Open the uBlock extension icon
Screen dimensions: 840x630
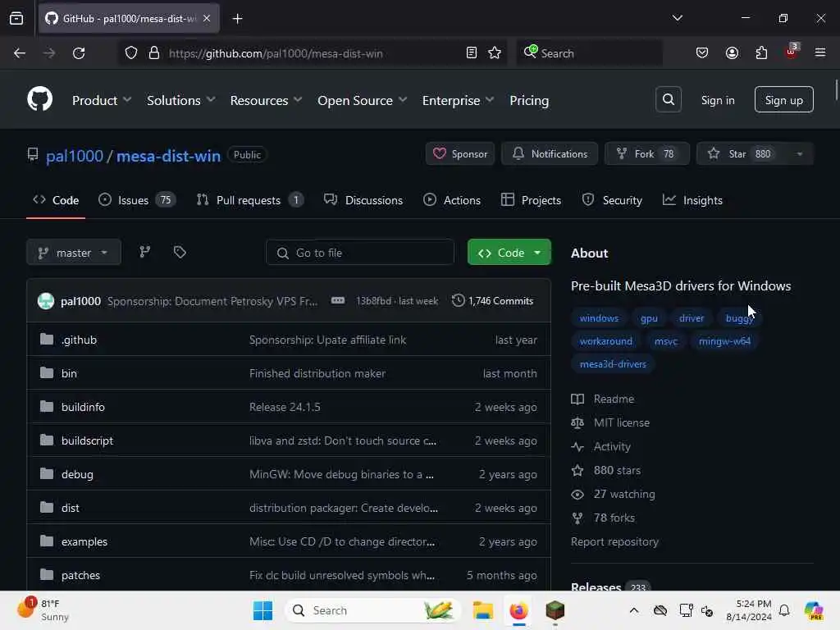(x=792, y=52)
